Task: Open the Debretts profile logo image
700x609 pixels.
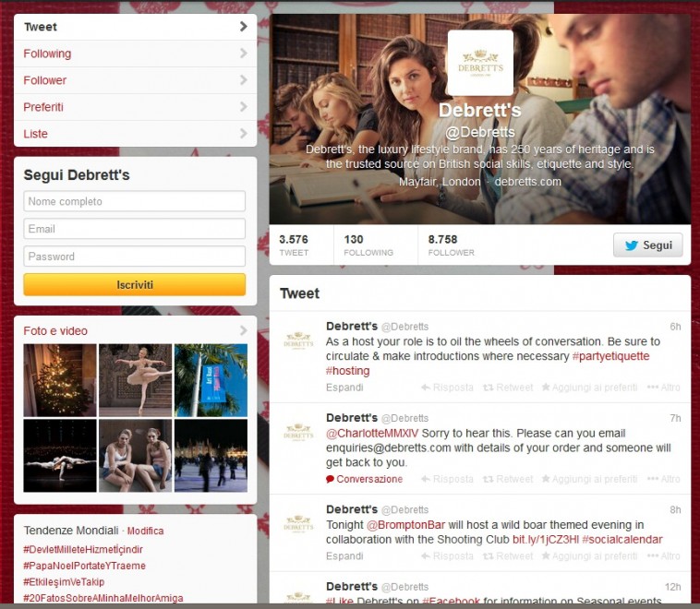Action: point(480,63)
